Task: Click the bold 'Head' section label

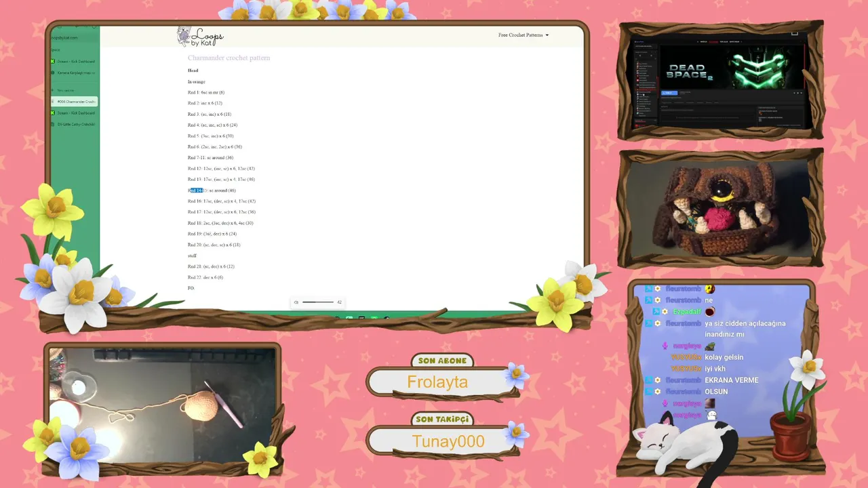Action: coord(193,70)
